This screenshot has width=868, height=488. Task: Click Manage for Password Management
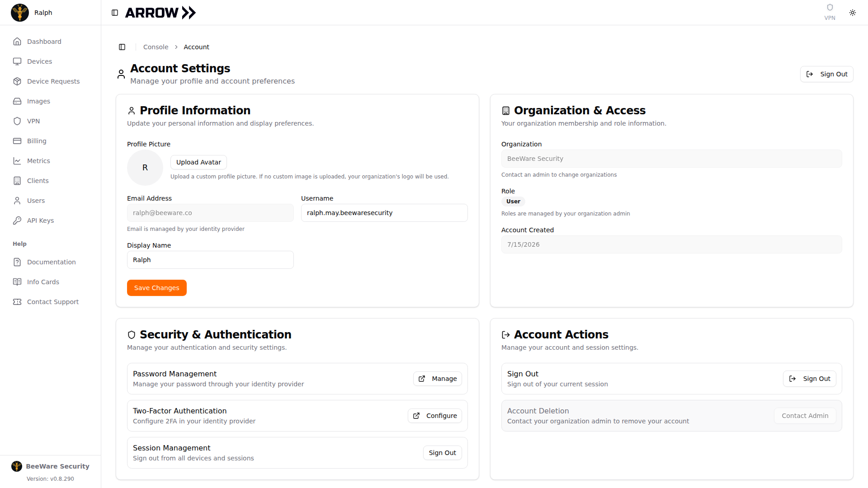point(438,379)
